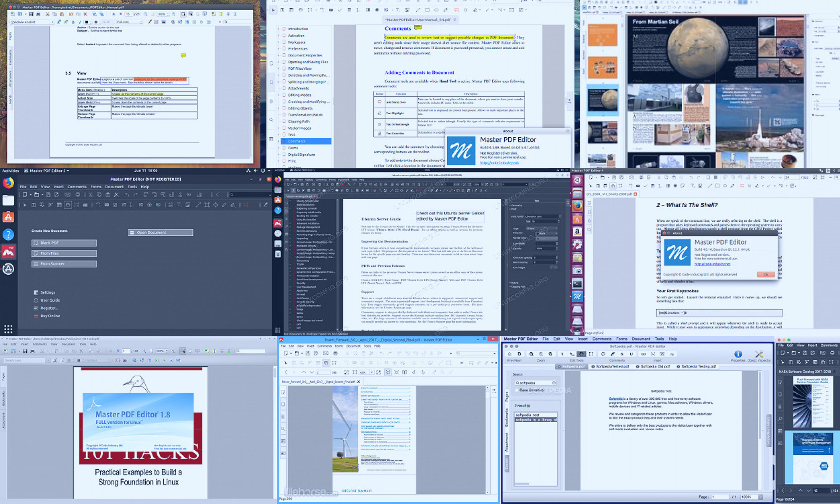Click the next page arrow in NASA Catalog window
Viewport: 840px width, 504px height.
(x=808, y=491)
